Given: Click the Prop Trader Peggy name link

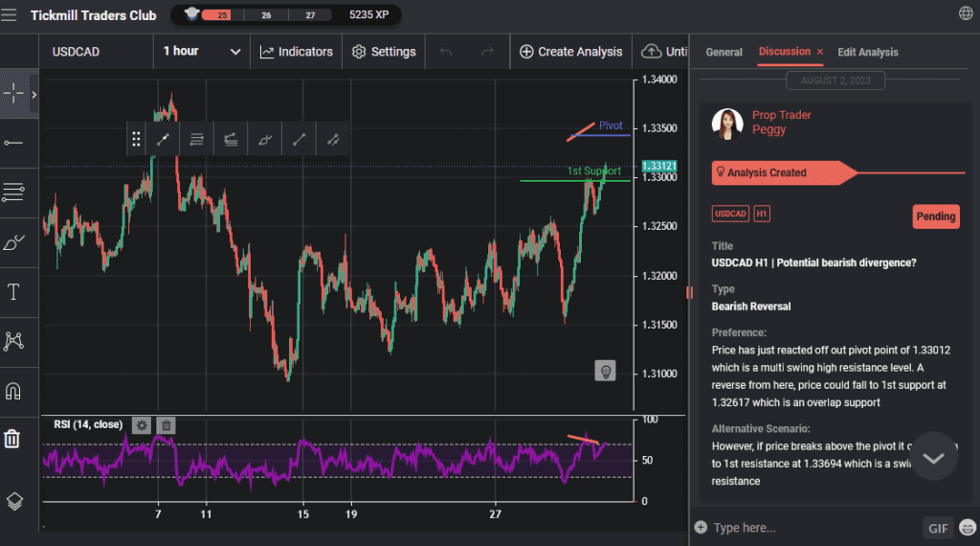Looking at the screenshot, I should coord(781,122).
